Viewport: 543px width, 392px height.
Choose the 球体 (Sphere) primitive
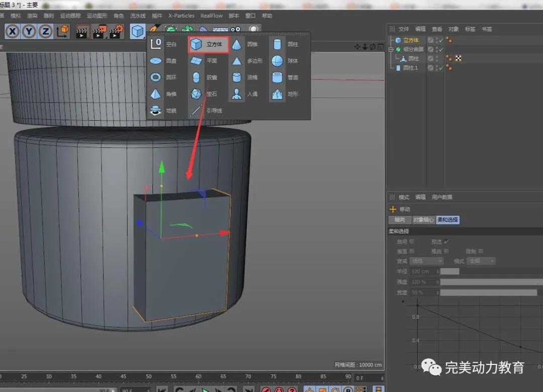(x=286, y=61)
